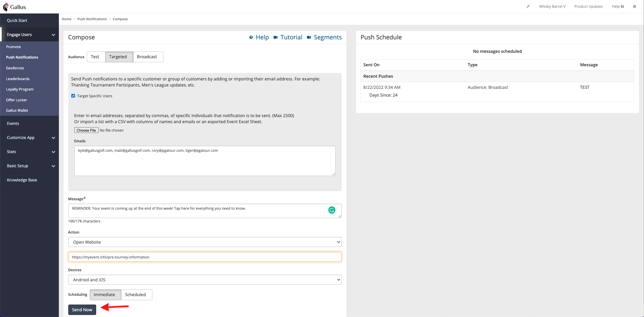Viewport: 644px width, 317px height.
Task: Click into the Message text area
Action: (x=205, y=211)
